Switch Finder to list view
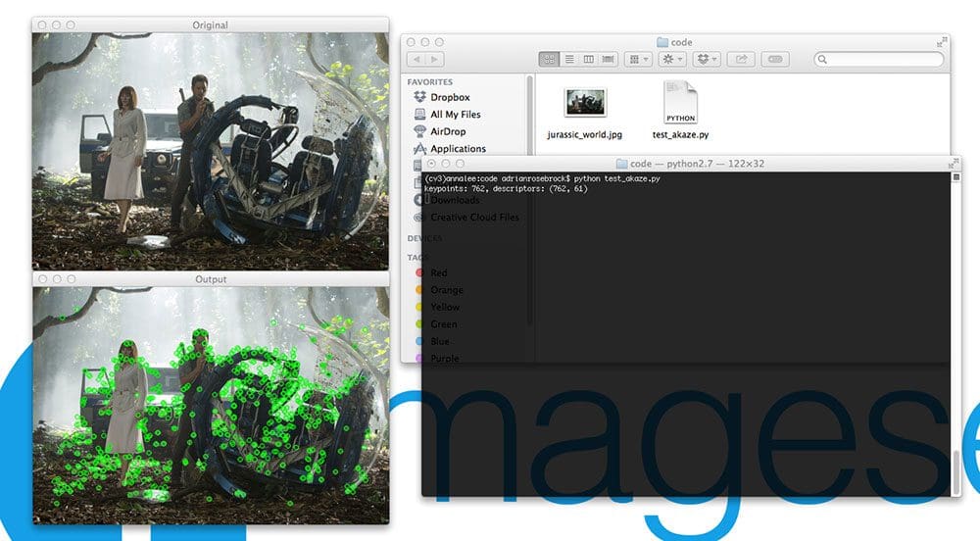The height and width of the screenshot is (541, 980). [569, 60]
